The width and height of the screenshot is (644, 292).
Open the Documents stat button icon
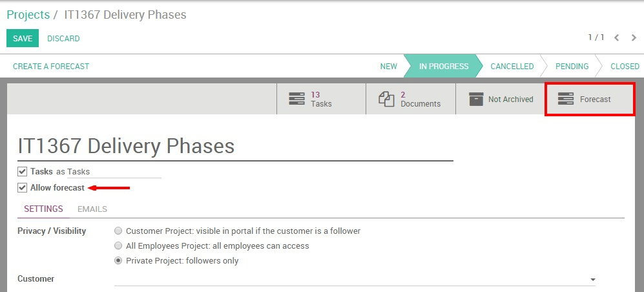click(386, 99)
